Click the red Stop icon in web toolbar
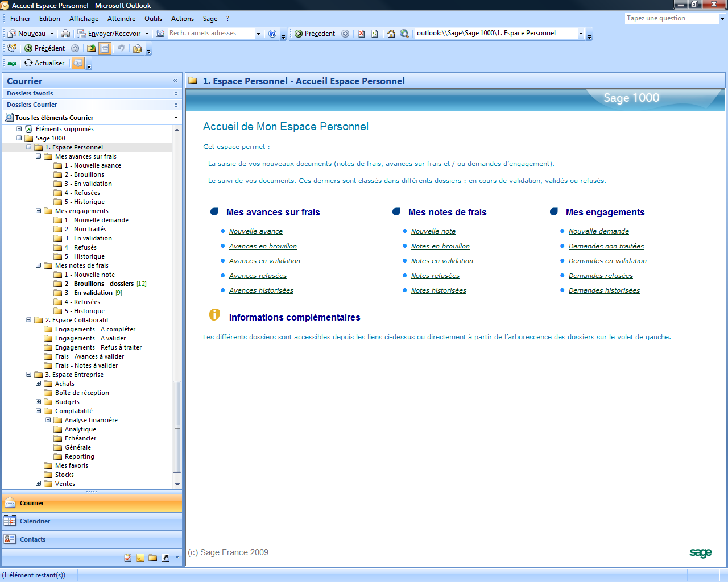Viewport: 728px width, 582px height. [x=361, y=34]
